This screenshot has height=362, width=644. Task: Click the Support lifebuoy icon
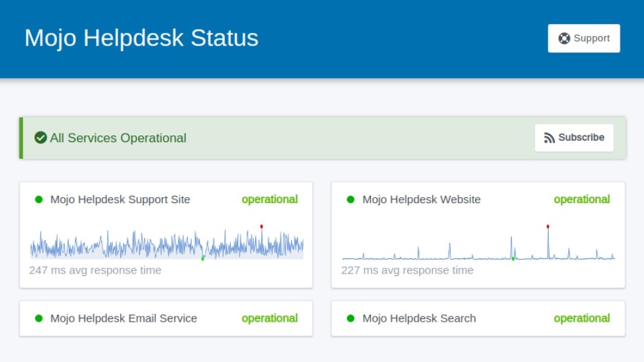[x=564, y=38]
